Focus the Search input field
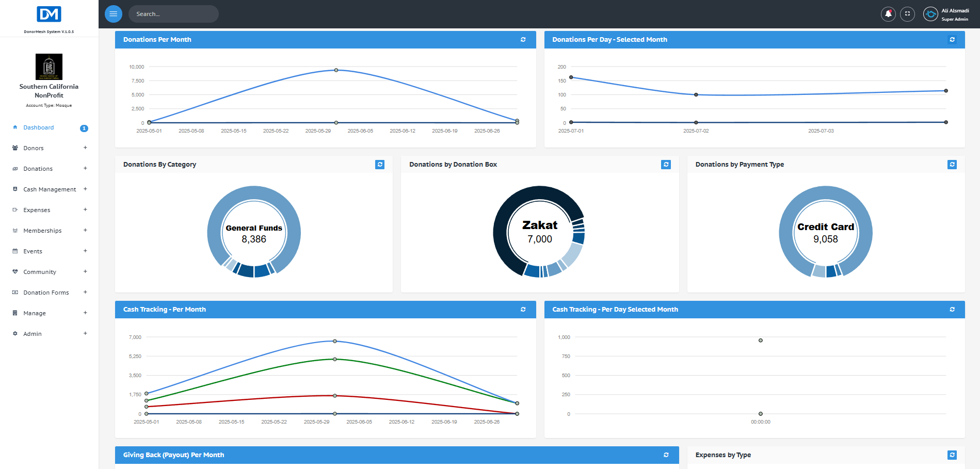980x469 pixels. click(x=173, y=14)
